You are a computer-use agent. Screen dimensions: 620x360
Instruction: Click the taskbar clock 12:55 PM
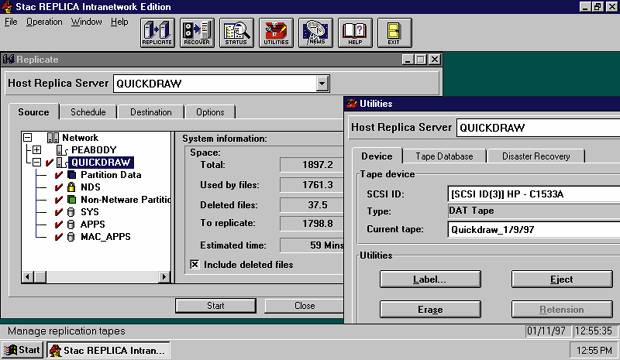pyautogui.click(x=594, y=350)
